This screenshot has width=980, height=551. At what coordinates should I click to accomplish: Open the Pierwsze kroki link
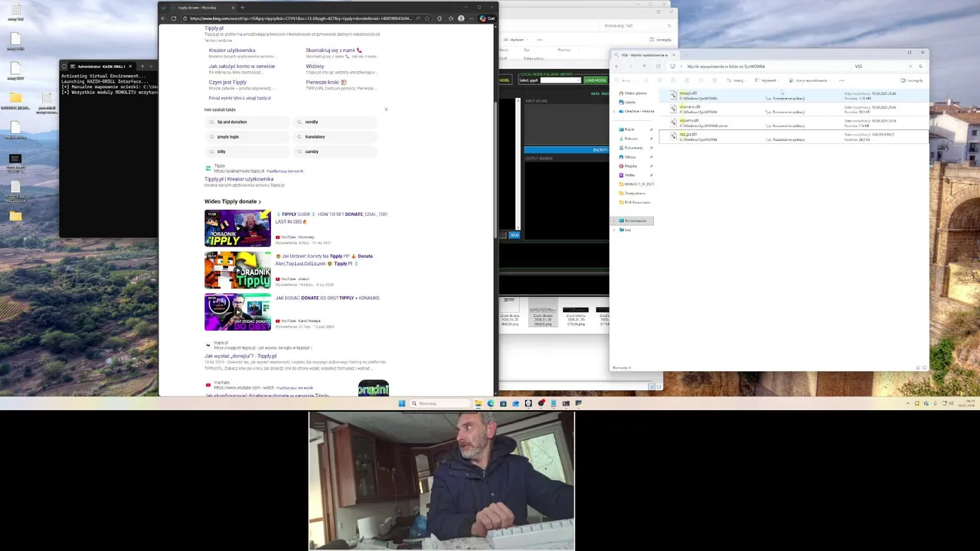[x=326, y=83]
